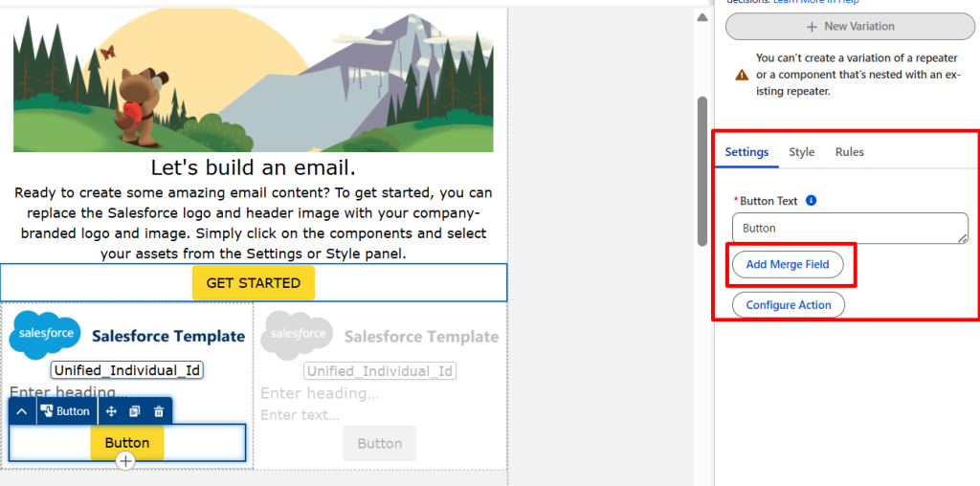This screenshot has width=980, height=486.
Task: Select the faded Unified_Individual_Id merge field
Action: tap(380, 371)
